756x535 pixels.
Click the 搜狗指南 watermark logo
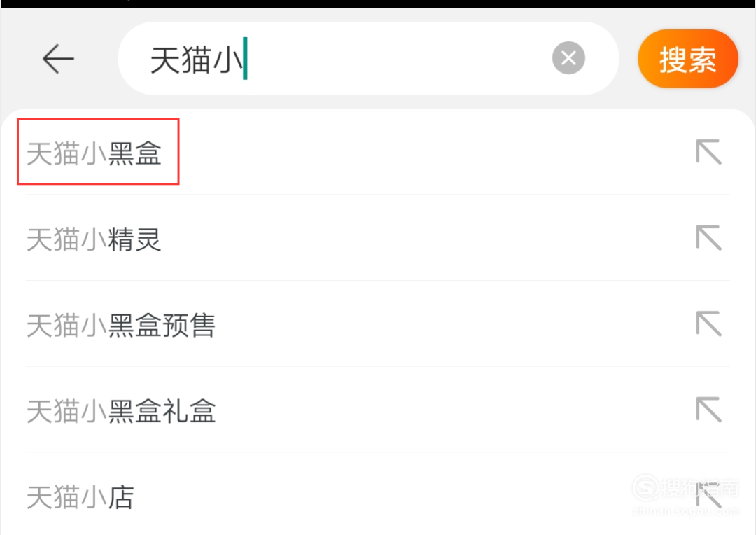685,488
